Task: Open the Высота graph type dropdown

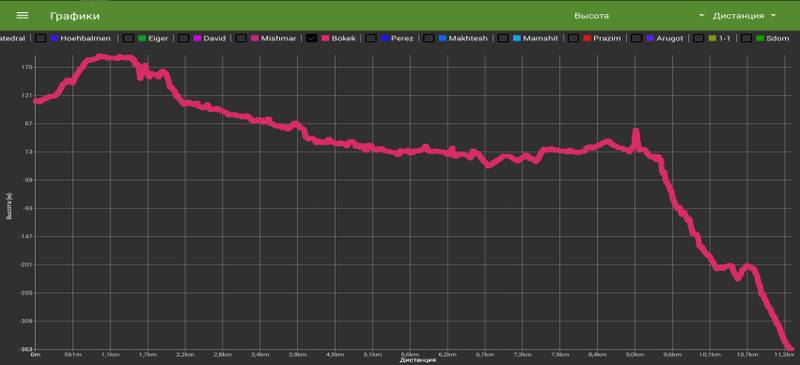Action: 640,16
